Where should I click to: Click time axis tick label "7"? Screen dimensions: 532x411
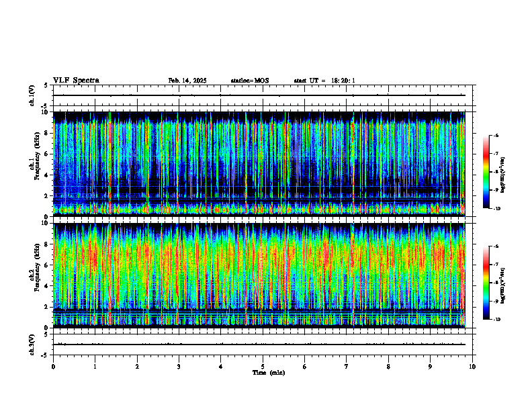coord(347,367)
